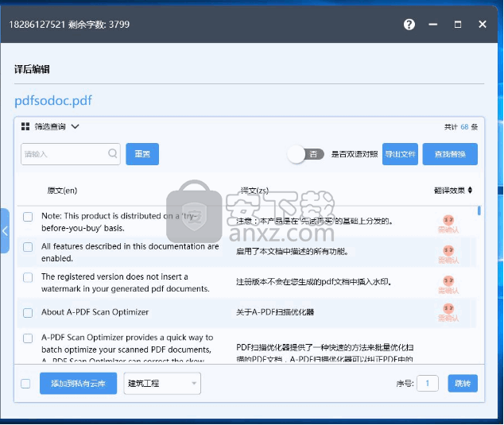Screen dimensions: 504x425
Task: Click the grid icon beside 筛选查询
Action: (25, 126)
